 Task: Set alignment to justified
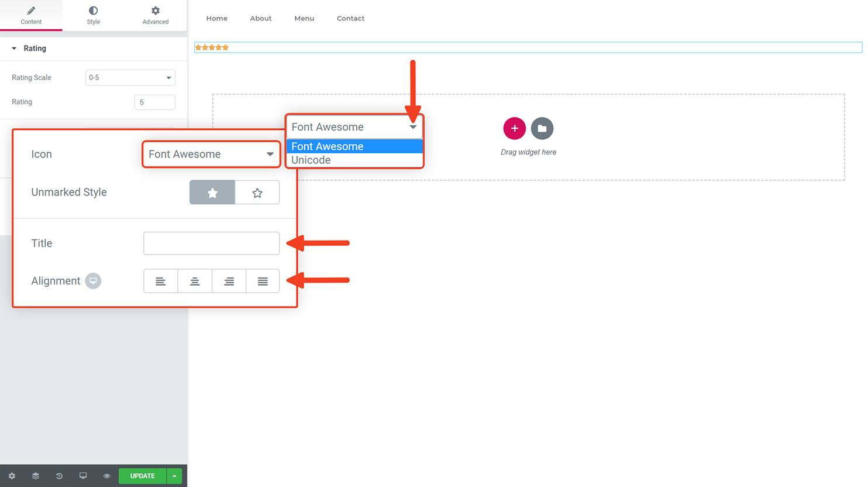[x=263, y=281]
